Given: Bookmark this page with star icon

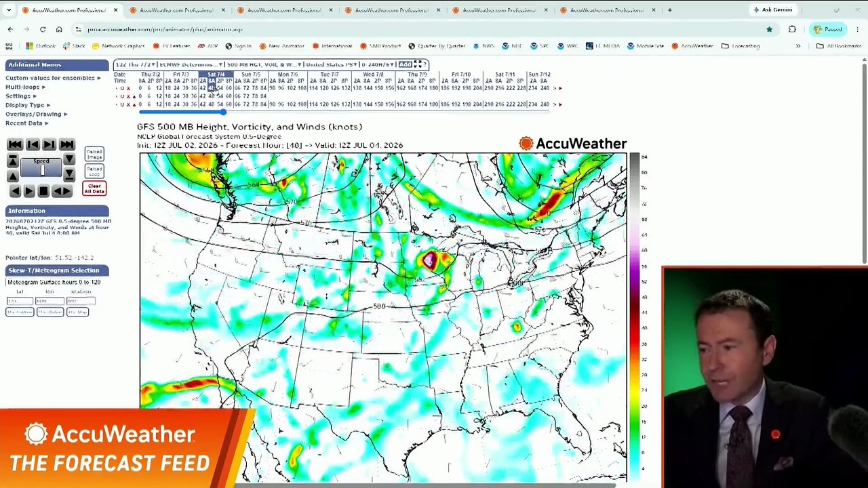Looking at the screenshot, I should [x=769, y=29].
